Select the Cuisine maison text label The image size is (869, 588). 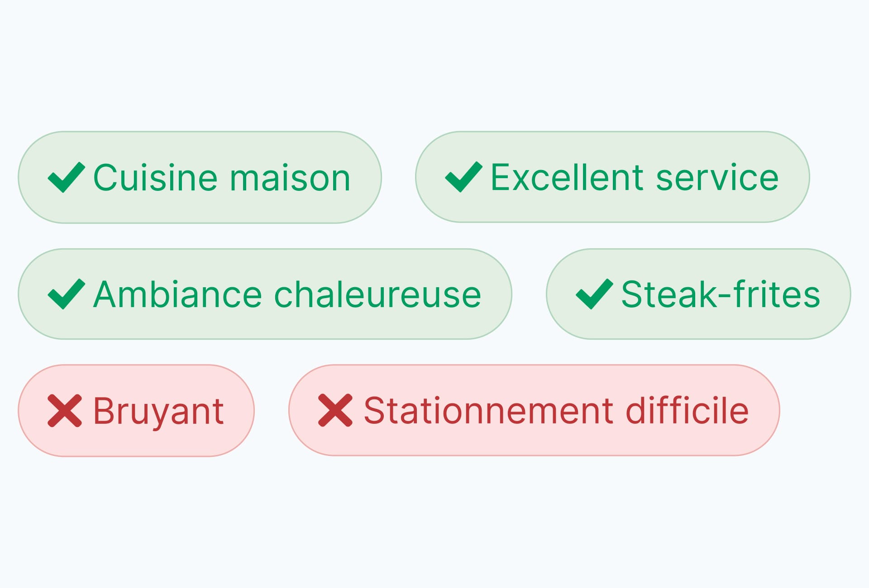222,178
